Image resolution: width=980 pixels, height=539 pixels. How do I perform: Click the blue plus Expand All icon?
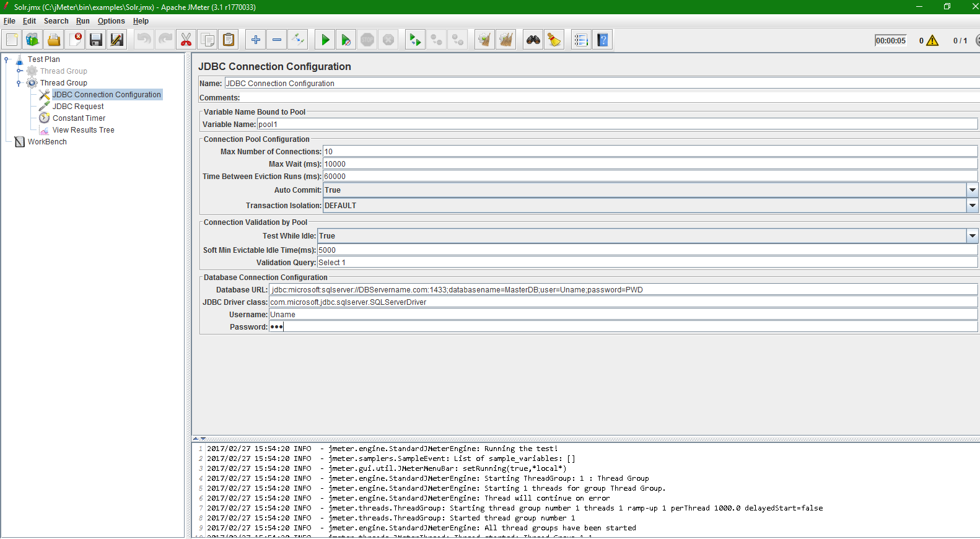[256, 40]
